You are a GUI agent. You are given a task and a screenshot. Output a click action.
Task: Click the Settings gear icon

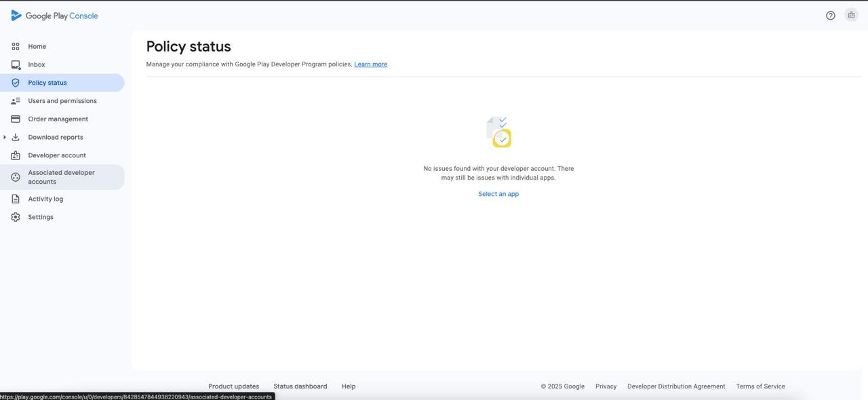(x=16, y=217)
